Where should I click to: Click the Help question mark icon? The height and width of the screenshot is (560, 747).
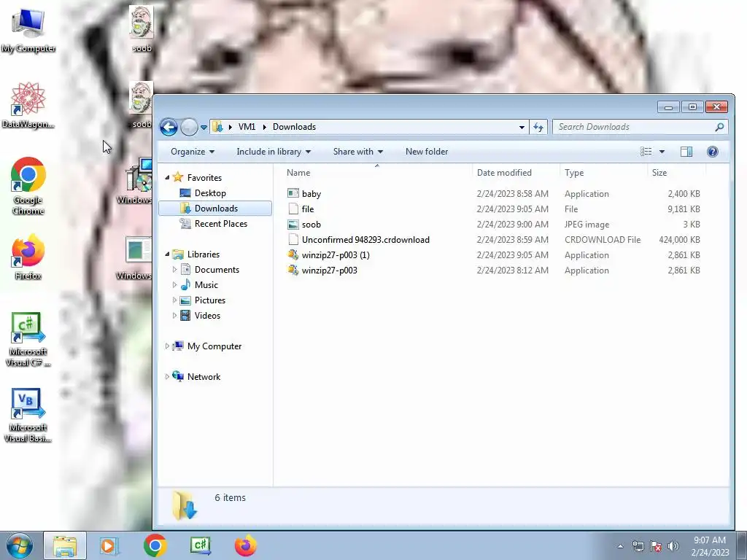click(713, 152)
